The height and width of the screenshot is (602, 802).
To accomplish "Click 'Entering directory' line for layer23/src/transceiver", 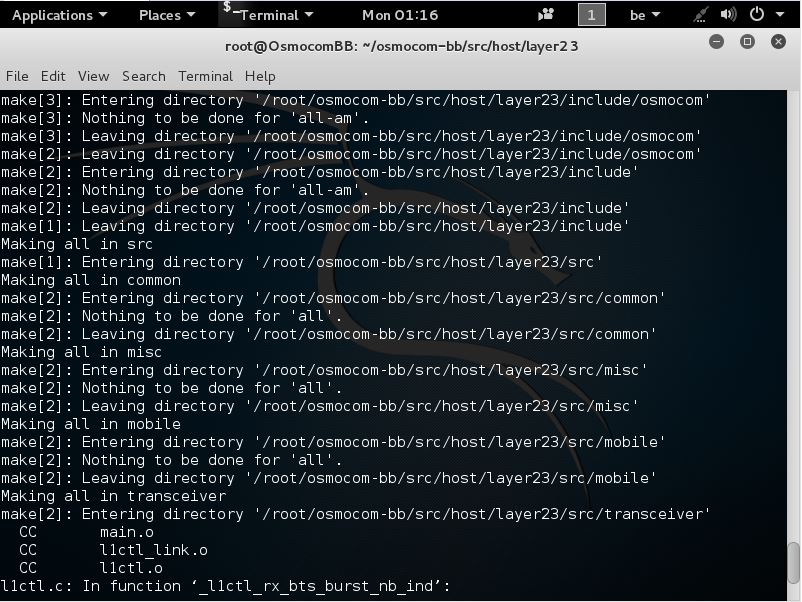I will [355, 514].
